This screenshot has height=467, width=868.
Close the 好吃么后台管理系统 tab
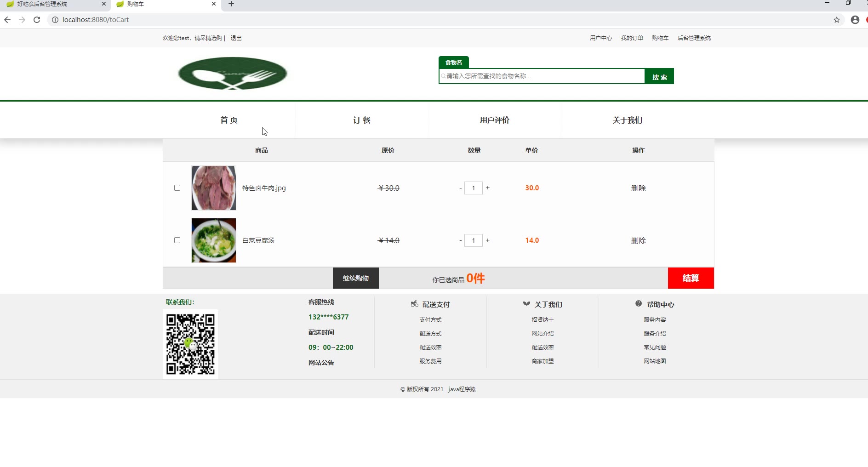pos(104,4)
